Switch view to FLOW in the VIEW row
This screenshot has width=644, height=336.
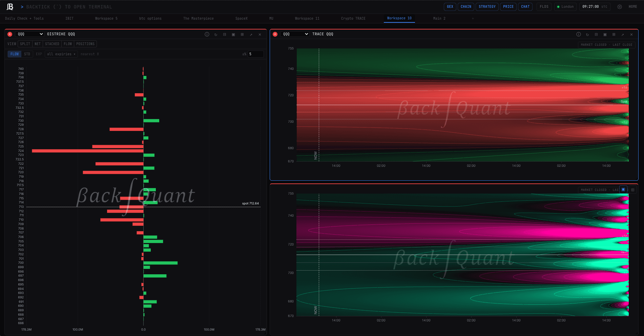point(68,44)
